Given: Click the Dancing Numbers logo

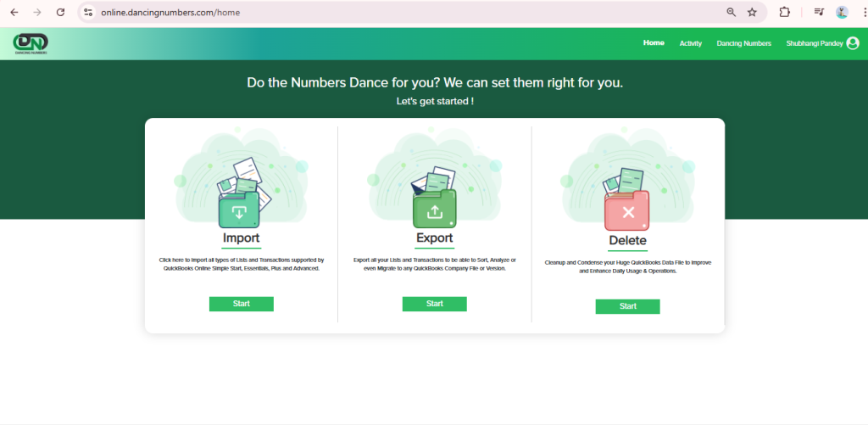Looking at the screenshot, I should click(31, 44).
